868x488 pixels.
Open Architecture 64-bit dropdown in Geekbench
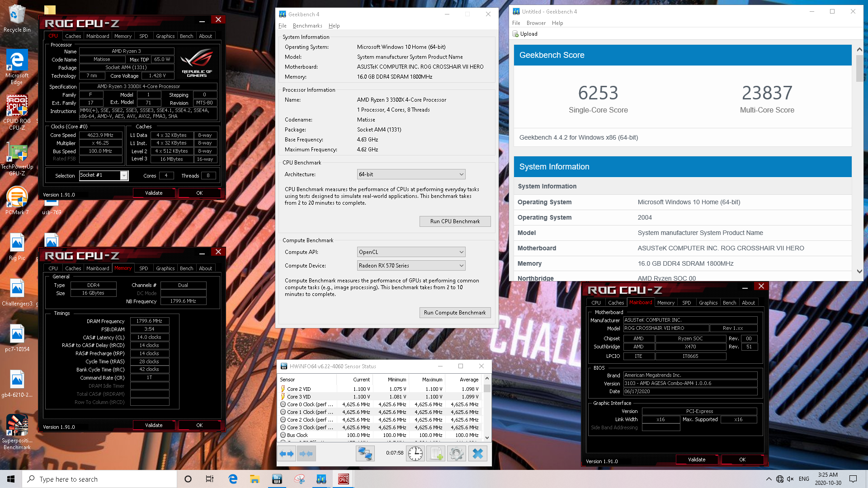411,174
